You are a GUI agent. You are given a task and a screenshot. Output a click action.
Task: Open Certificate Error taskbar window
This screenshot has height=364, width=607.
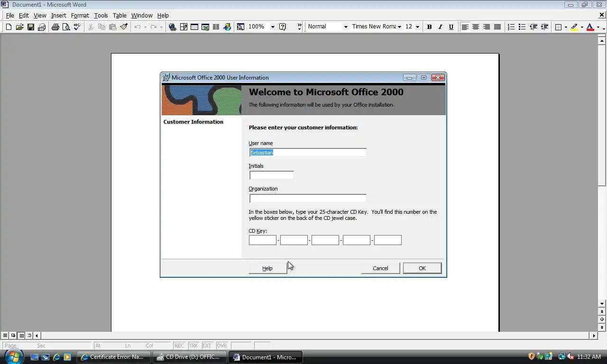click(114, 357)
